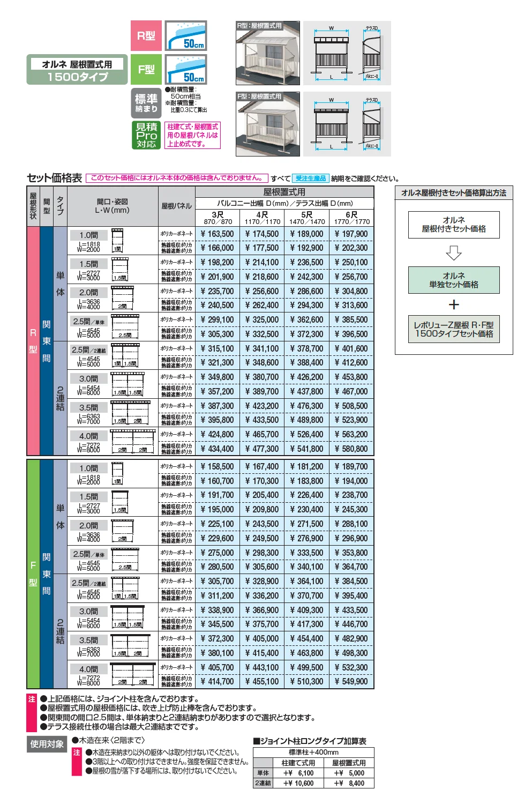Click the ¥ 298,300 price cell

262,553
